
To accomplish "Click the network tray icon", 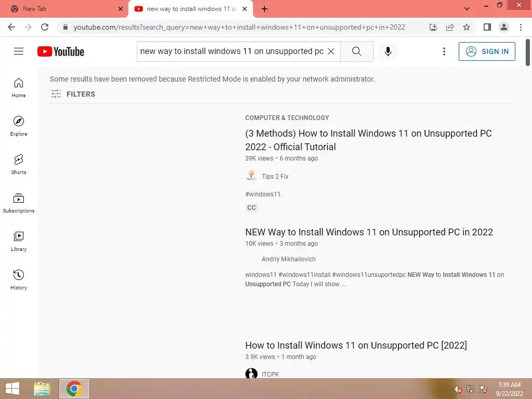I will pos(471,389).
